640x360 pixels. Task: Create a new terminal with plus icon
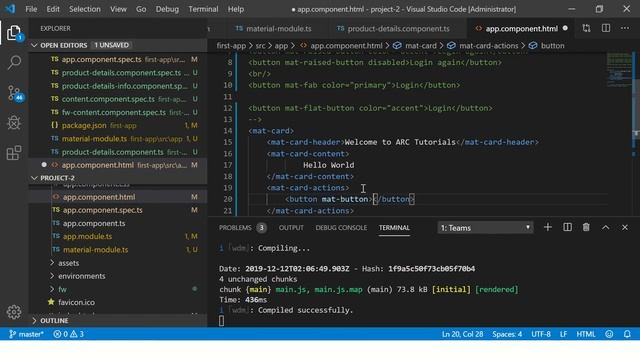pos(548,227)
